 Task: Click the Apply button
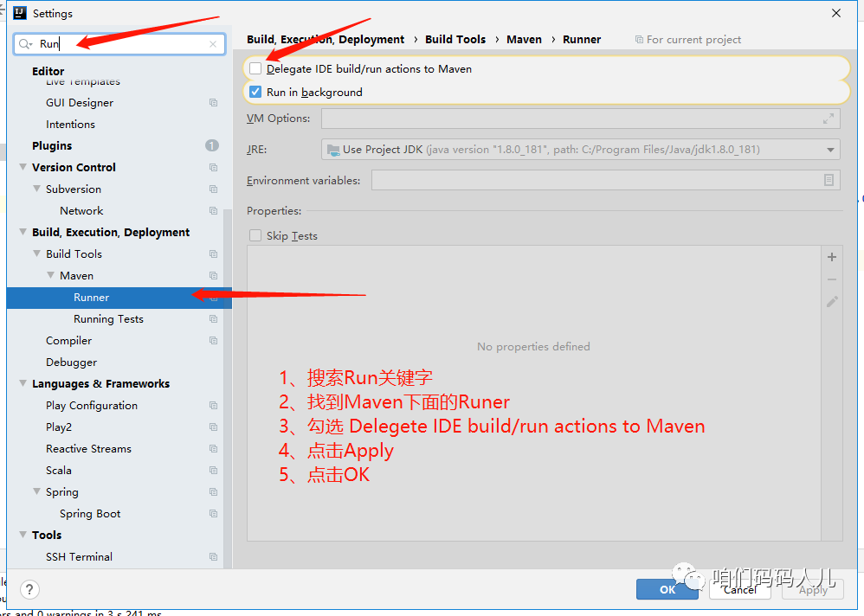[813, 589]
